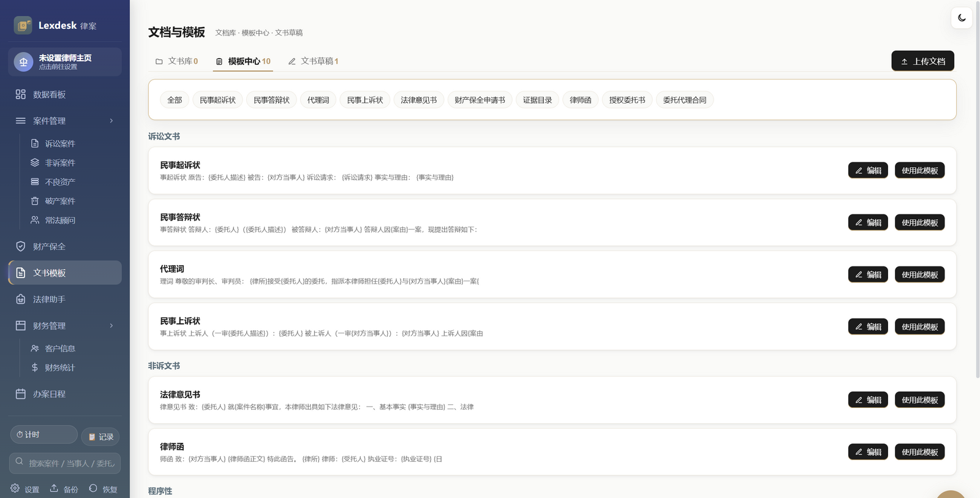The image size is (980, 498).
Task: Switch to 文书库 tab
Action: 176,61
